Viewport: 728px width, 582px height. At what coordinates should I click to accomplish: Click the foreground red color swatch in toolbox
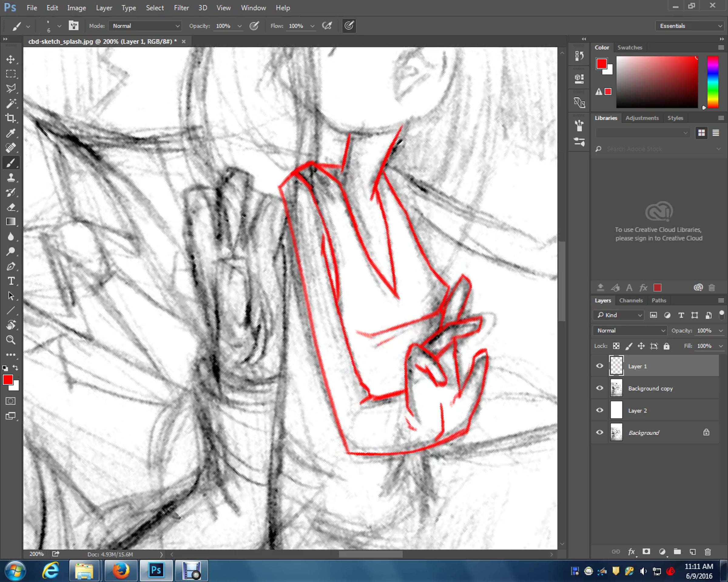[8, 380]
